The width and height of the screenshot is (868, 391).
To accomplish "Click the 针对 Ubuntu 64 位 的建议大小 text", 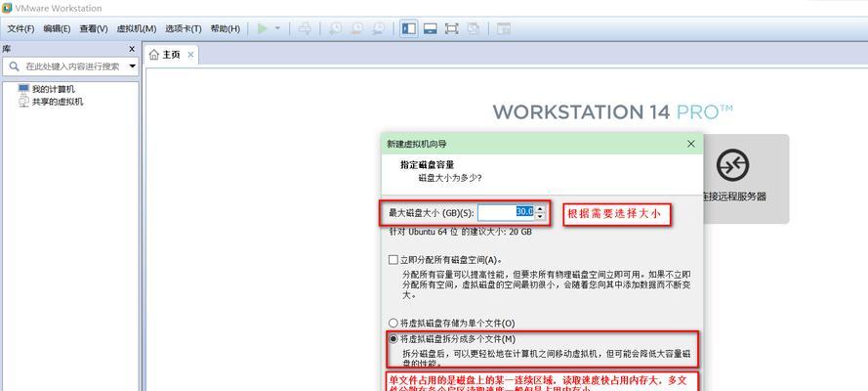I will coord(461,232).
